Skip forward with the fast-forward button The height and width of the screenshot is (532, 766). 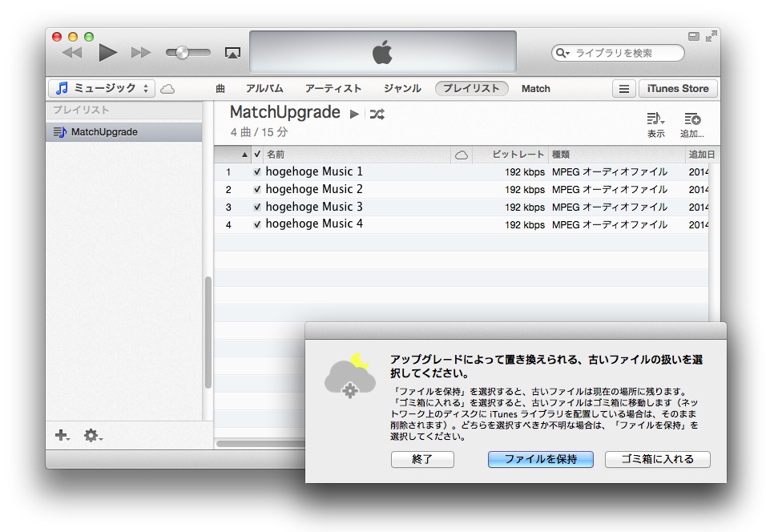tap(141, 52)
